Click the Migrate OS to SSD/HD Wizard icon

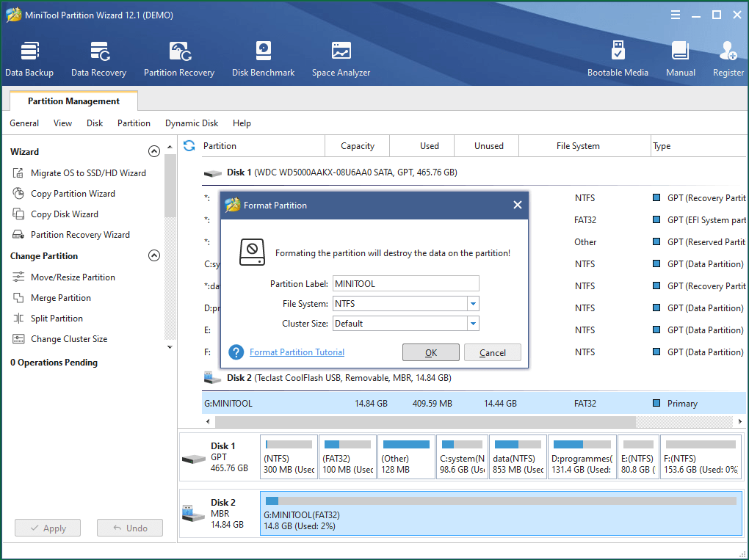point(18,172)
